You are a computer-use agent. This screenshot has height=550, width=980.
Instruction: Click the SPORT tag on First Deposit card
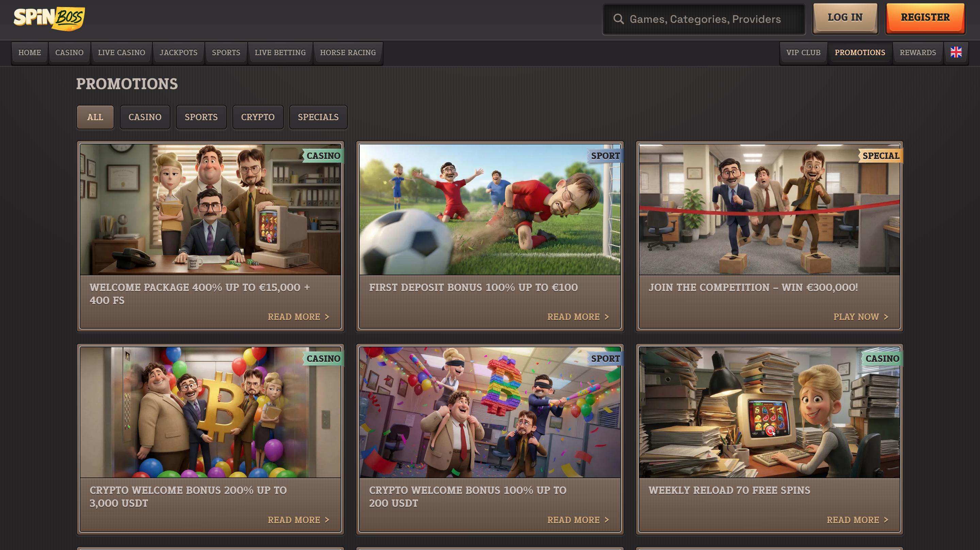605,156
